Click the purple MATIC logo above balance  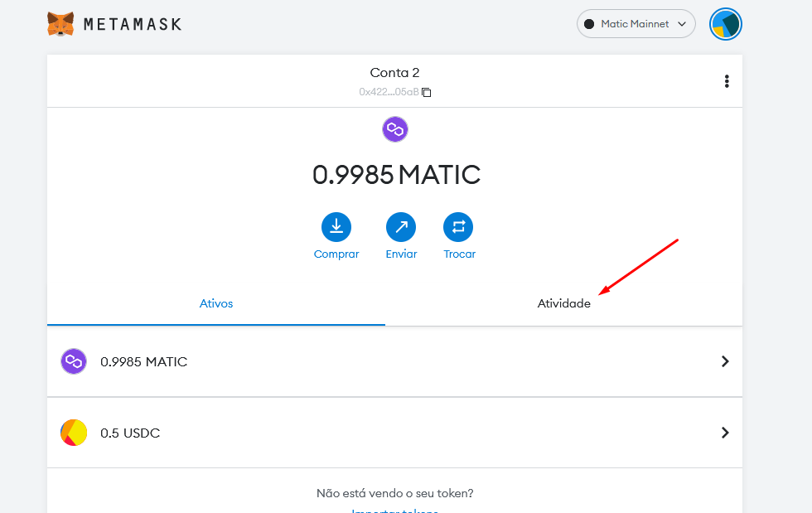395,129
